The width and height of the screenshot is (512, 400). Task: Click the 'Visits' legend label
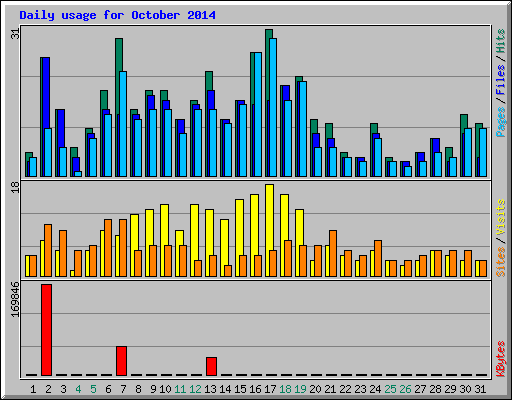[500, 218]
